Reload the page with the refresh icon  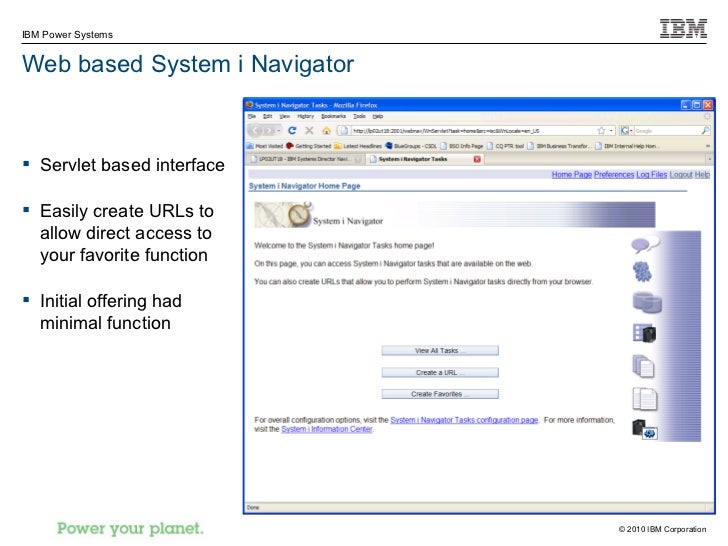pyautogui.click(x=292, y=130)
